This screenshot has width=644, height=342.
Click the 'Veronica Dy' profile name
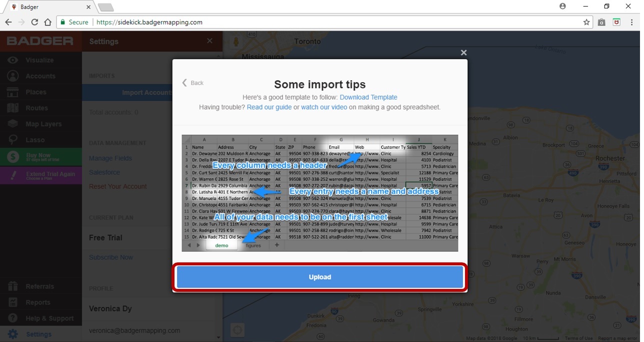(110, 308)
